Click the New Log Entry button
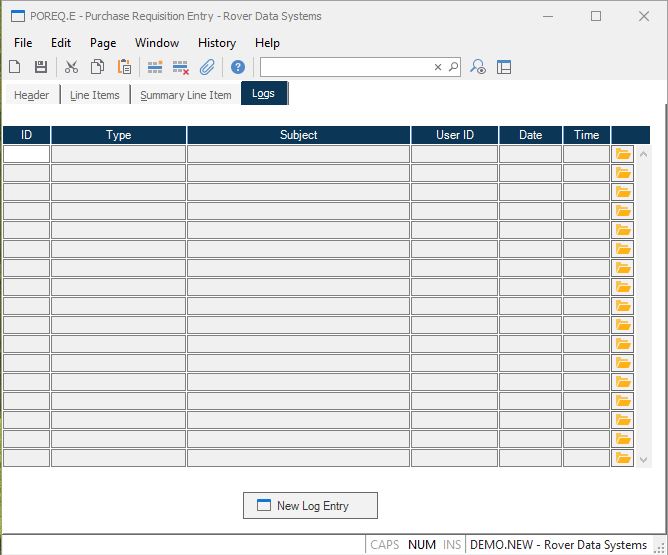 click(x=310, y=506)
